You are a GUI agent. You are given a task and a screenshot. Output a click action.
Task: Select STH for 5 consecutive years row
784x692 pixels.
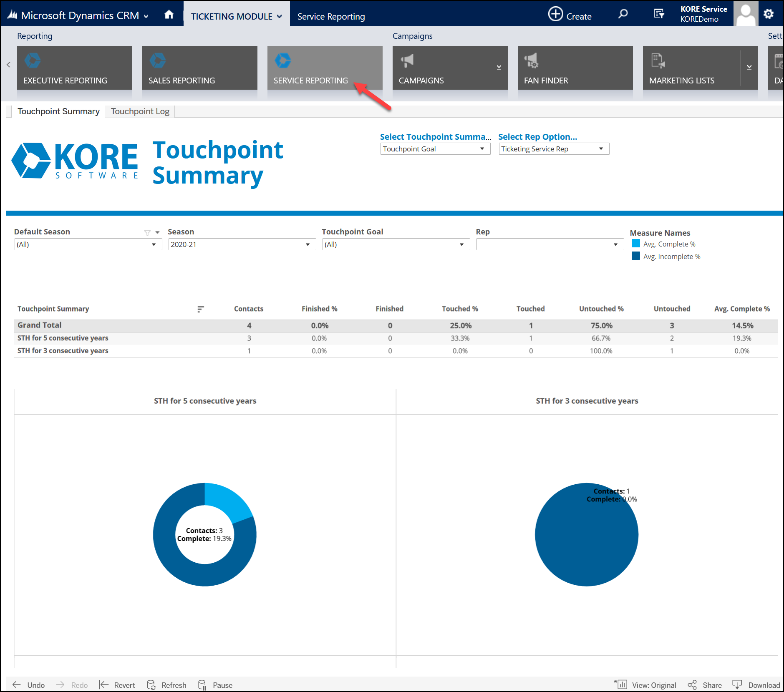(x=63, y=338)
